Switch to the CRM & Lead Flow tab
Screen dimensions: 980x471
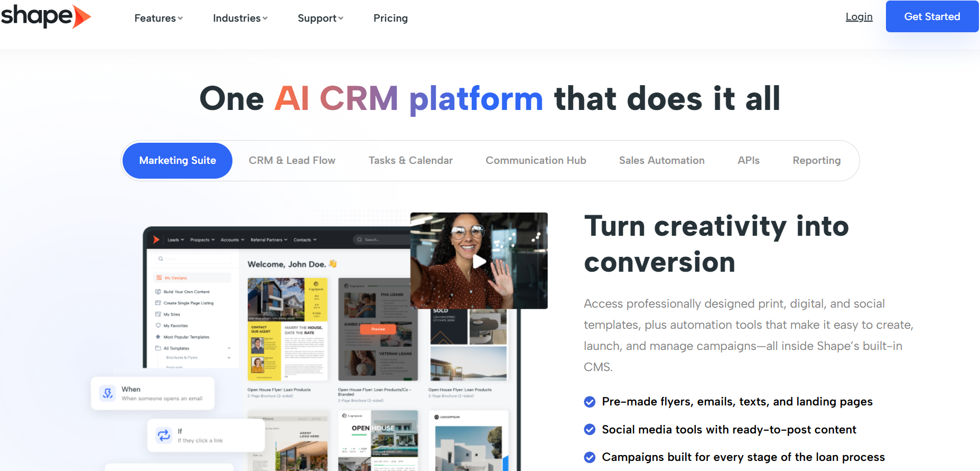pyautogui.click(x=292, y=160)
